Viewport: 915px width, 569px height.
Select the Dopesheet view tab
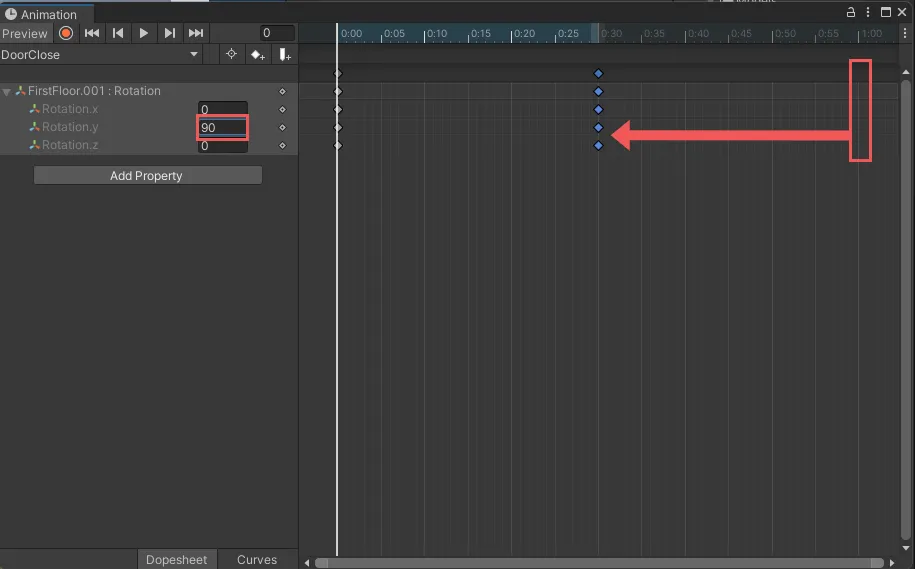tap(177, 560)
